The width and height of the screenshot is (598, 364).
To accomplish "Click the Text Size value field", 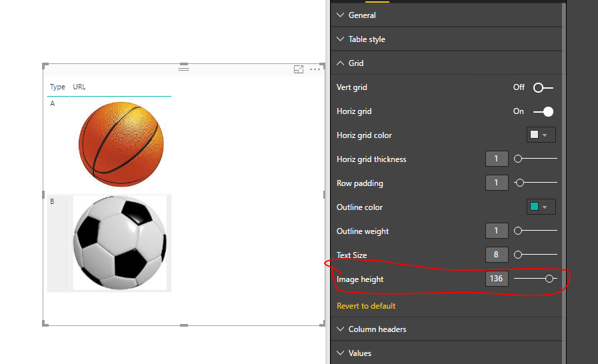I will tap(497, 255).
